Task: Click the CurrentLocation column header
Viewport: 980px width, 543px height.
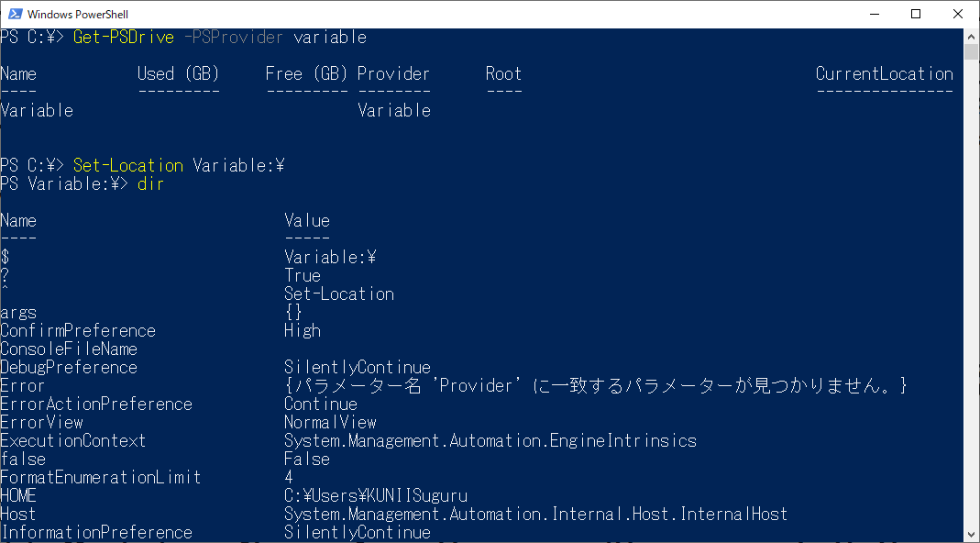Action: 884,73
